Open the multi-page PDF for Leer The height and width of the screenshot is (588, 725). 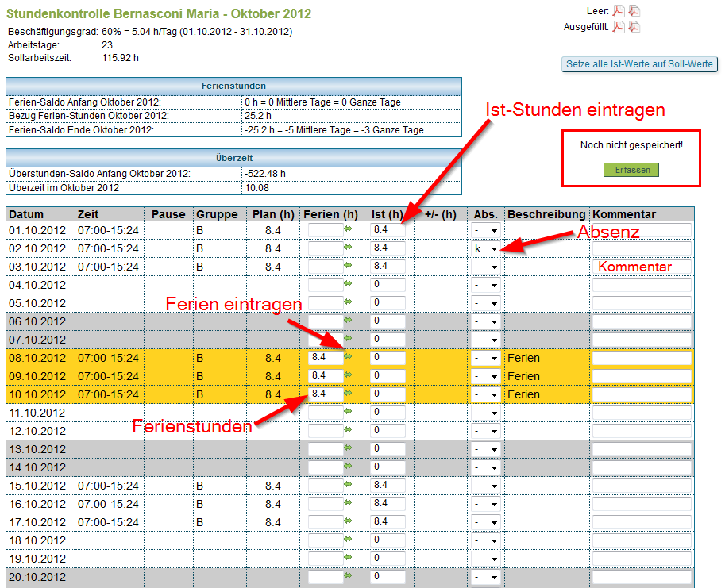click(x=634, y=11)
